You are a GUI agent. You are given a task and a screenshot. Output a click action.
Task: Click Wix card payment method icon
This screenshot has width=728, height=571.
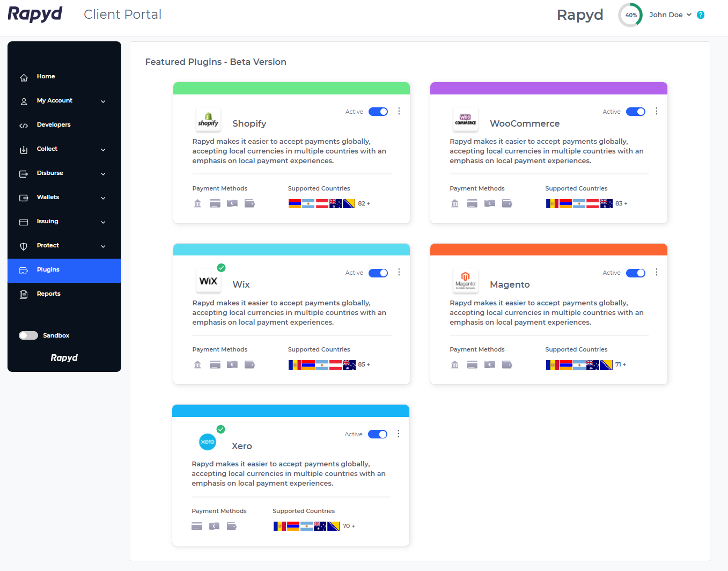click(215, 364)
